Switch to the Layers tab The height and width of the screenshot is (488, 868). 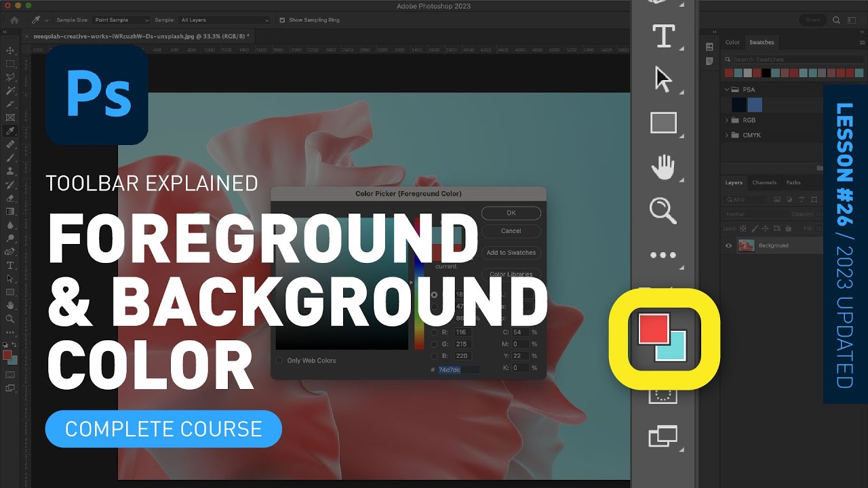(x=734, y=182)
